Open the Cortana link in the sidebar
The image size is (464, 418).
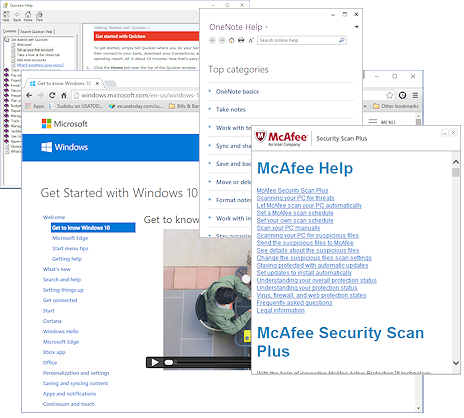52,321
